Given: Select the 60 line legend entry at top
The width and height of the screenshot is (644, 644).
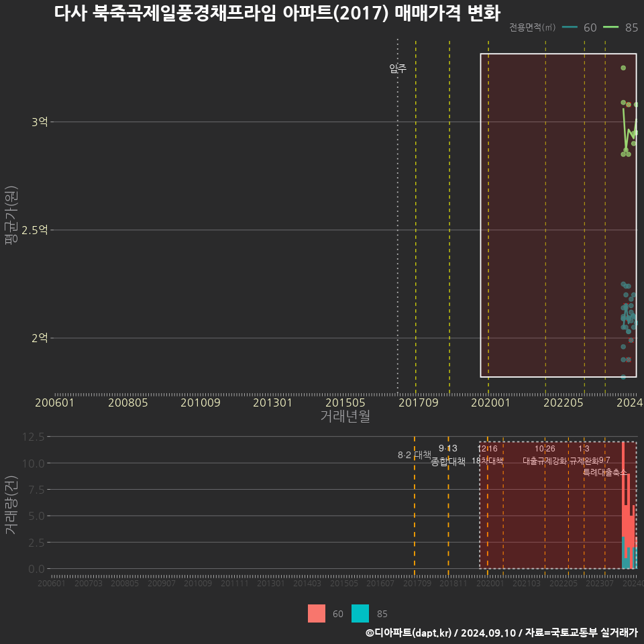Looking at the screenshot, I should (579, 28).
